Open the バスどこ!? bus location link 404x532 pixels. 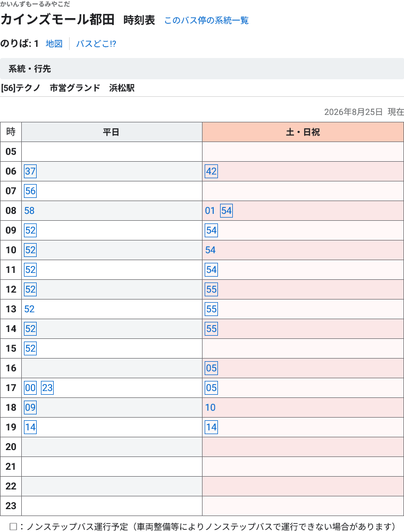pos(96,44)
